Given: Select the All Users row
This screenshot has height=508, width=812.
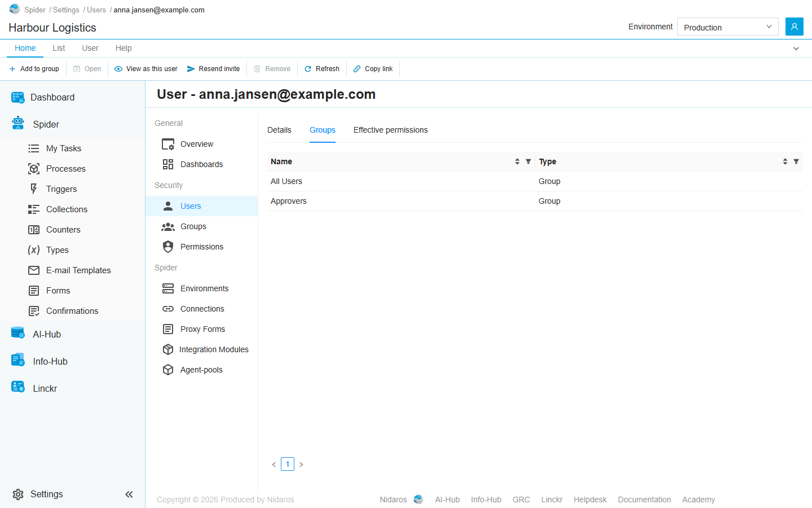Looking at the screenshot, I should [x=535, y=181].
